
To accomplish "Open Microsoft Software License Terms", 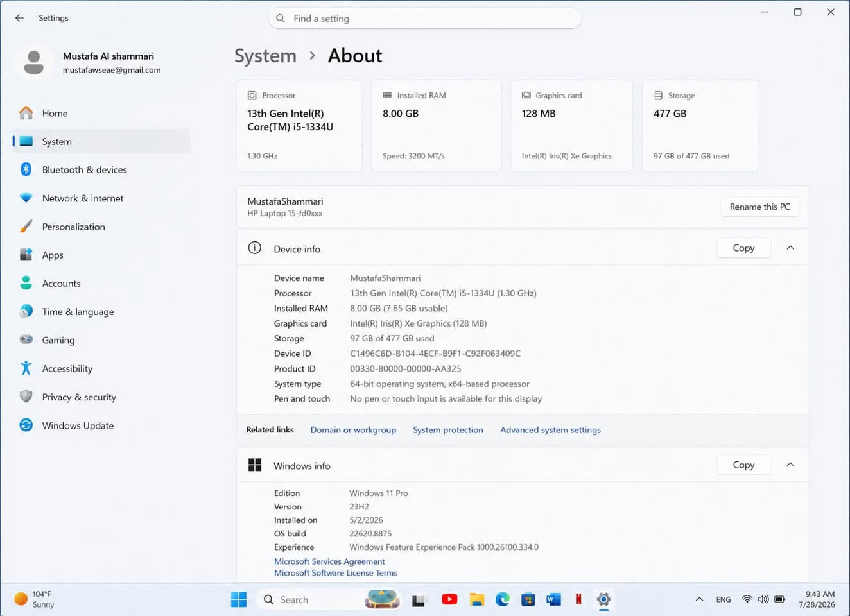I will click(x=336, y=573).
